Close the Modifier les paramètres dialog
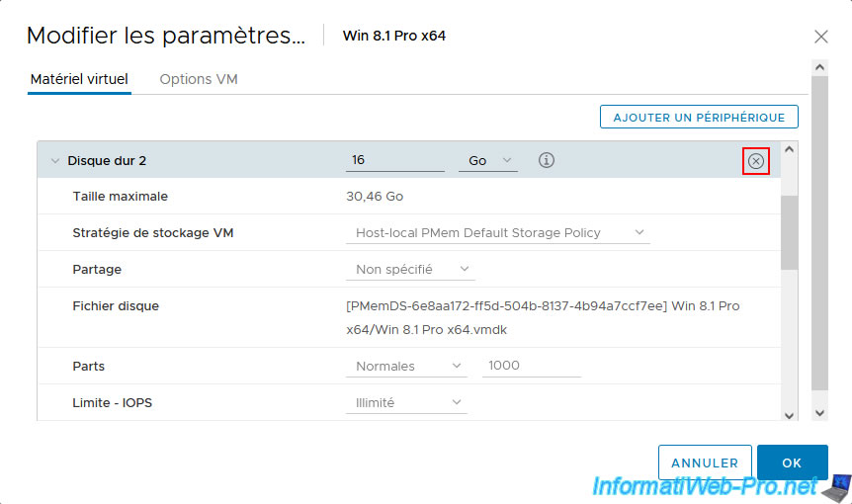The width and height of the screenshot is (852, 504). click(x=820, y=37)
